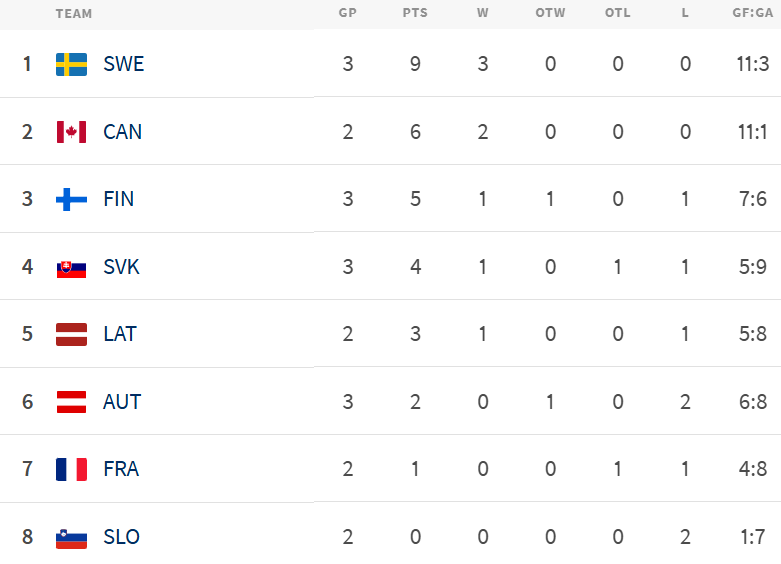
Task: Open the SLO team link
Action: pyautogui.click(x=122, y=537)
